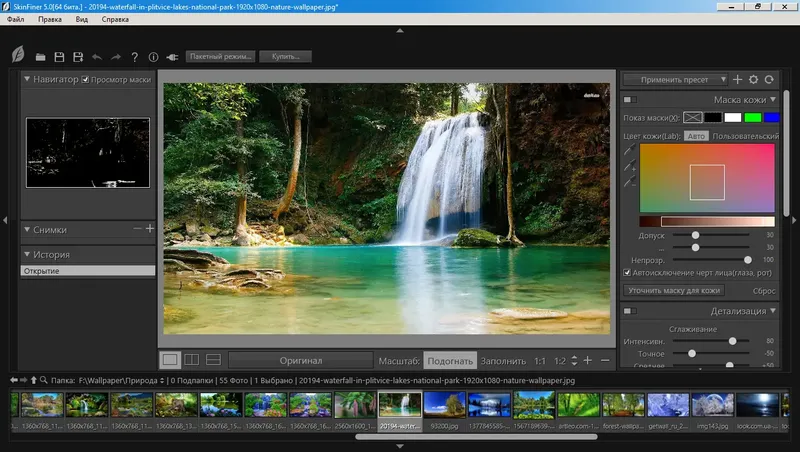The height and width of the screenshot is (452, 800).
Task: Open a file with the folder icon
Action: point(40,57)
